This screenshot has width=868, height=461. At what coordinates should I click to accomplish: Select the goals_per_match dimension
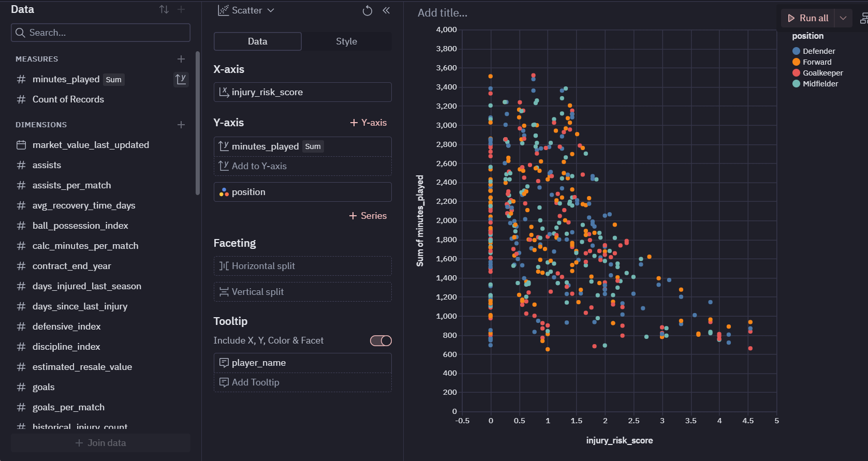[68, 407]
